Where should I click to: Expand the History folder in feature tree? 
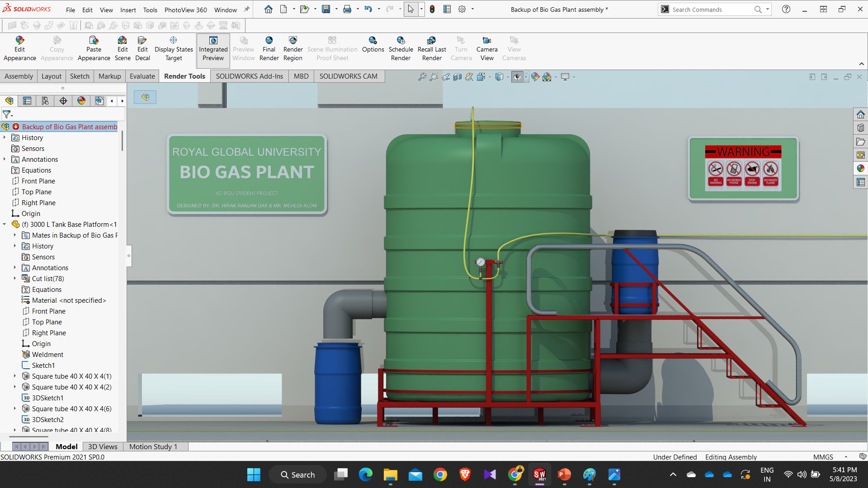click(5, 137)
